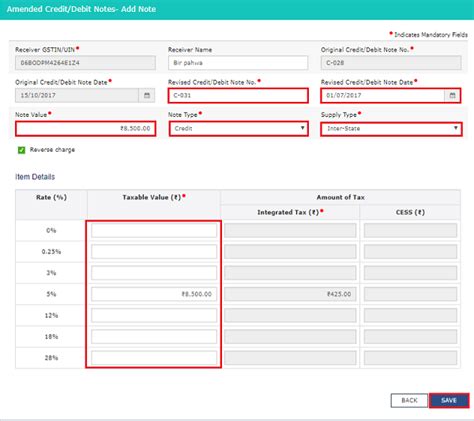Click CESS field for 0.25% rate
This screenshot has width=474, height=421.
pyautogui.click(x=410, y=252)
